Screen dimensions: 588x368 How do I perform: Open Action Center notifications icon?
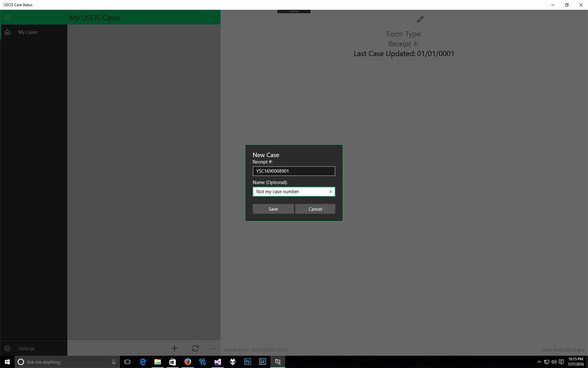(561, 362)
